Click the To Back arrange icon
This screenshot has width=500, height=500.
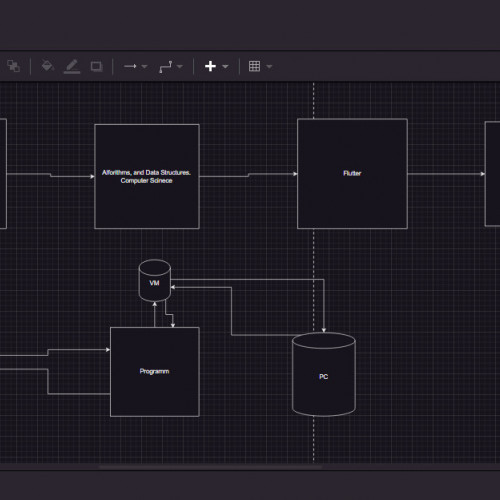tap(13, 66)
